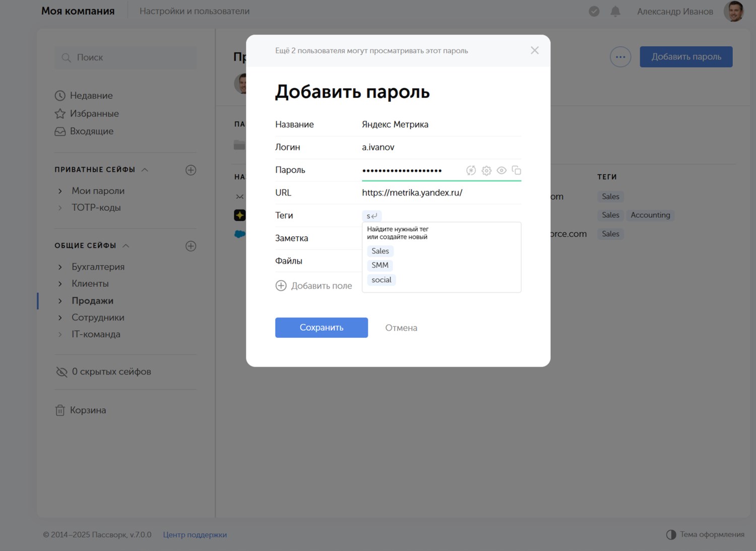Toggle the theme (Тема оформления) switch
The image size is (756, 551).
pos(671,534)
